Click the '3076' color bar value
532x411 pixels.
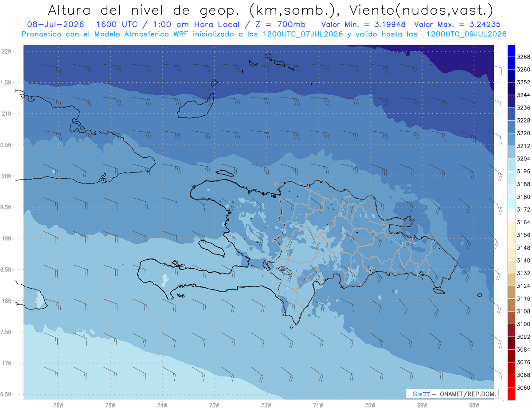click(x=524, y=362)
